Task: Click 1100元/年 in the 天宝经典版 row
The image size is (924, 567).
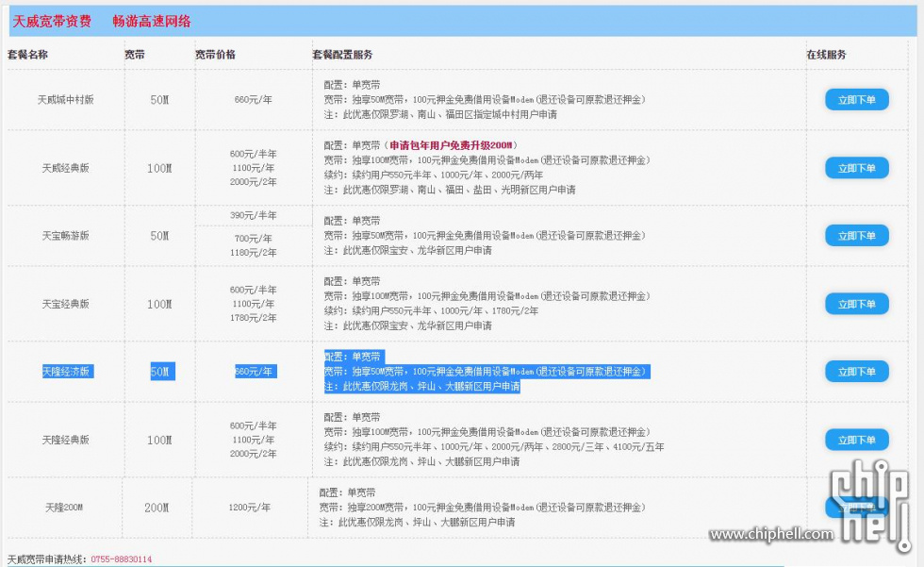Action: 254,304
